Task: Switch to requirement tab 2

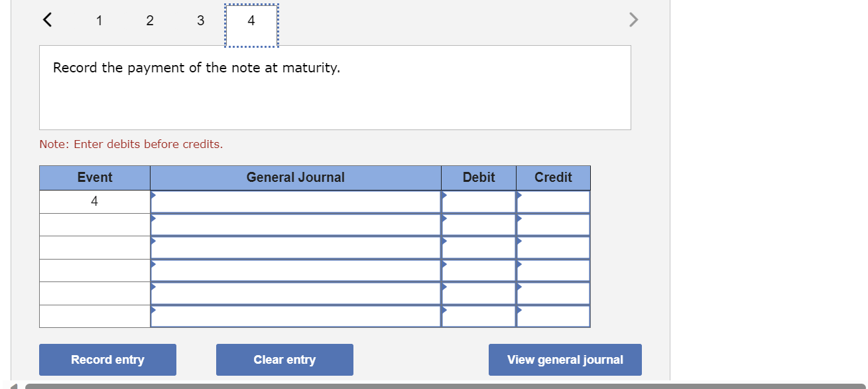Action: tap(149, 21)
